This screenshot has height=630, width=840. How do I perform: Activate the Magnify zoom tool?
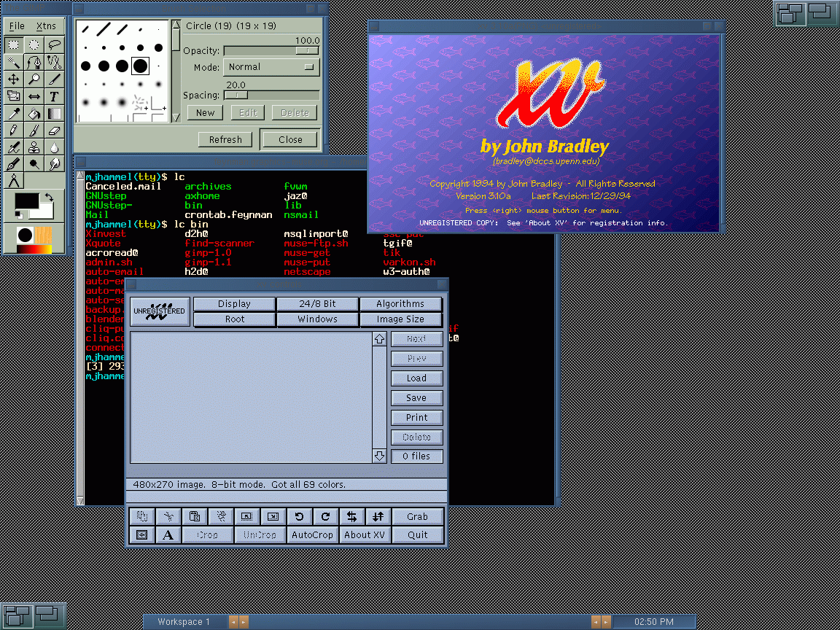click(x=34, y=79)
